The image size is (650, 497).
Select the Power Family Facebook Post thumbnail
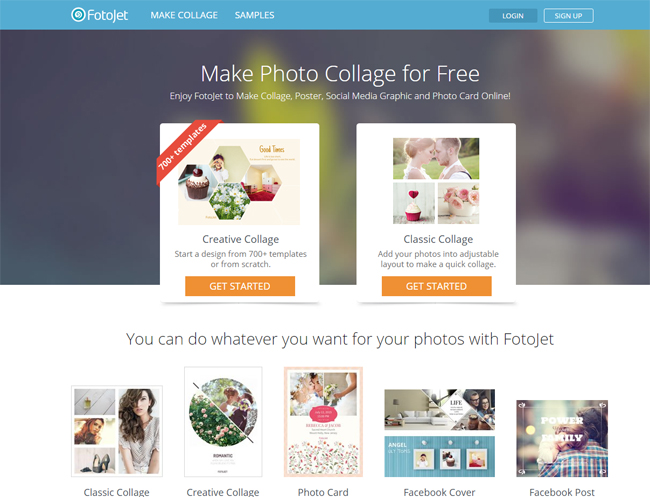coord(562,438)
